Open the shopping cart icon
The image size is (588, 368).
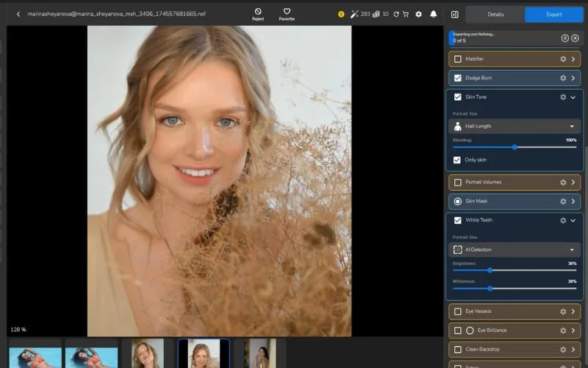point(405,14)
